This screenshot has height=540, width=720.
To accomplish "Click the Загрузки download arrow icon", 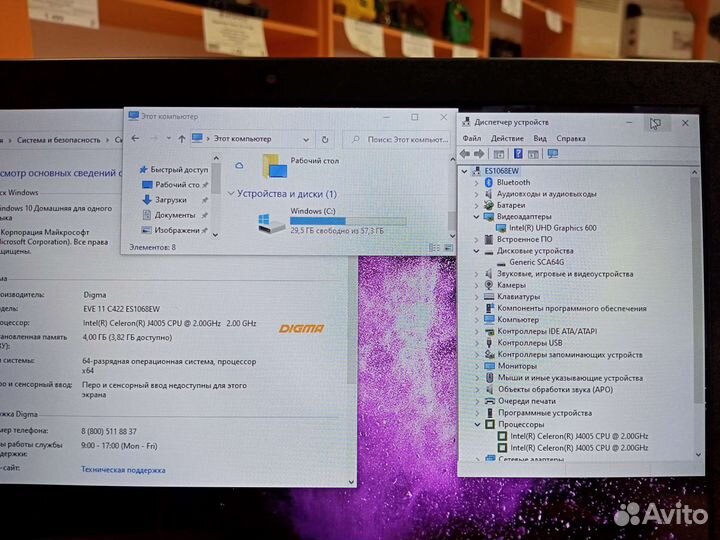I will tap(147, 200).
